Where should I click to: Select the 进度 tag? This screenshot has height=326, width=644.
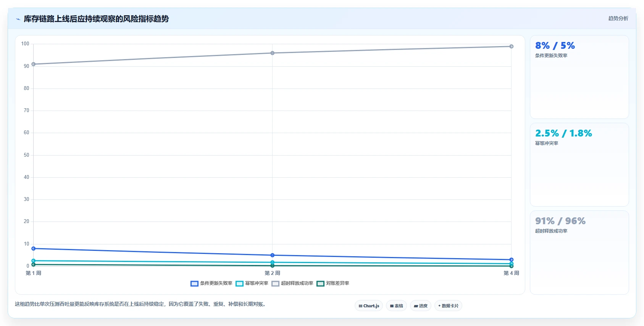click(421, 306)
